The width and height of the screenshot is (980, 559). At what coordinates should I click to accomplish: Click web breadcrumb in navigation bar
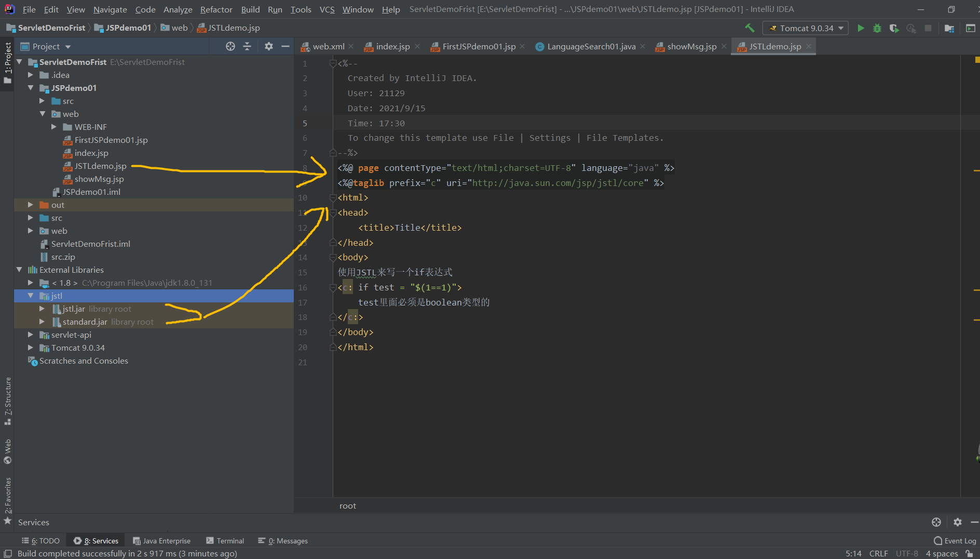tap(180, 28)
